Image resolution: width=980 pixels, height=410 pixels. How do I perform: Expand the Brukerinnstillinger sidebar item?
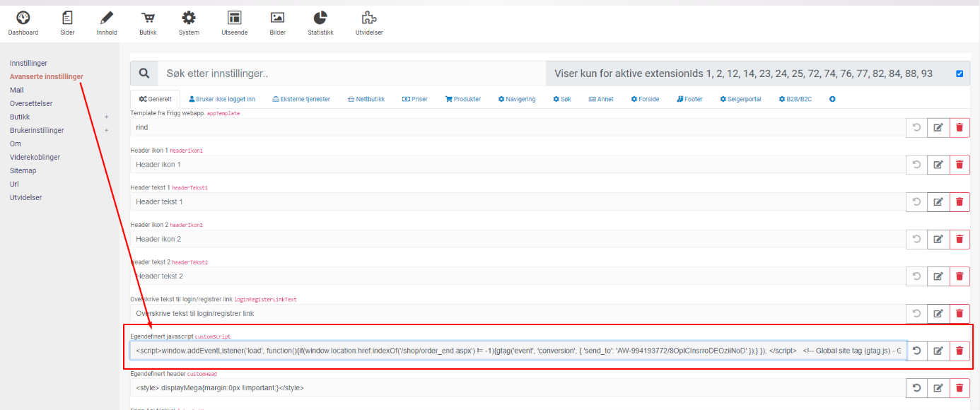pos(107,130)
